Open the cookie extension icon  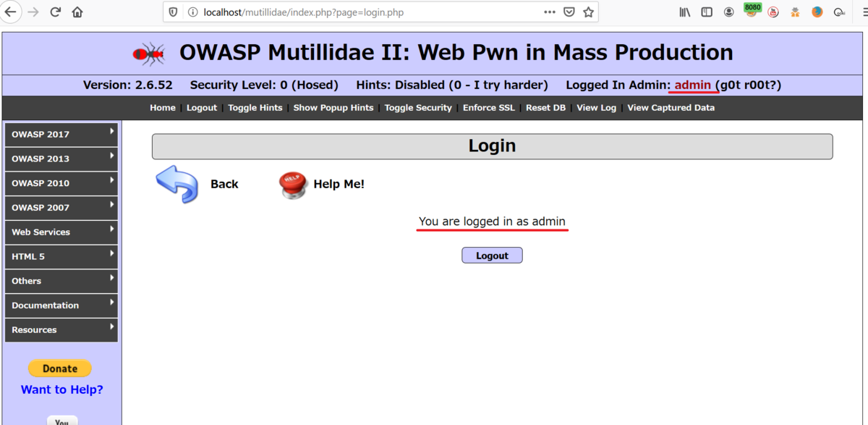click(840, 12)
